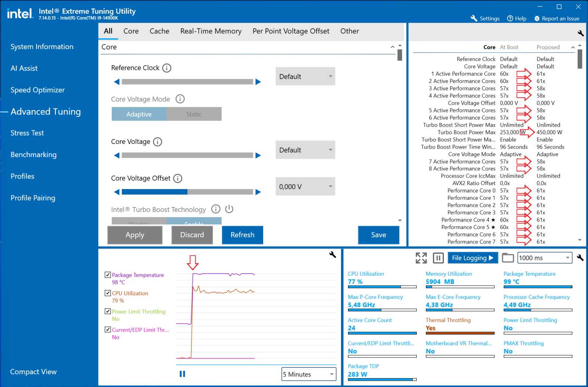Uncheck CPU Utilization graph checkbox
The height and width of the screenshot is (387, 588).
tap(108, 293)
